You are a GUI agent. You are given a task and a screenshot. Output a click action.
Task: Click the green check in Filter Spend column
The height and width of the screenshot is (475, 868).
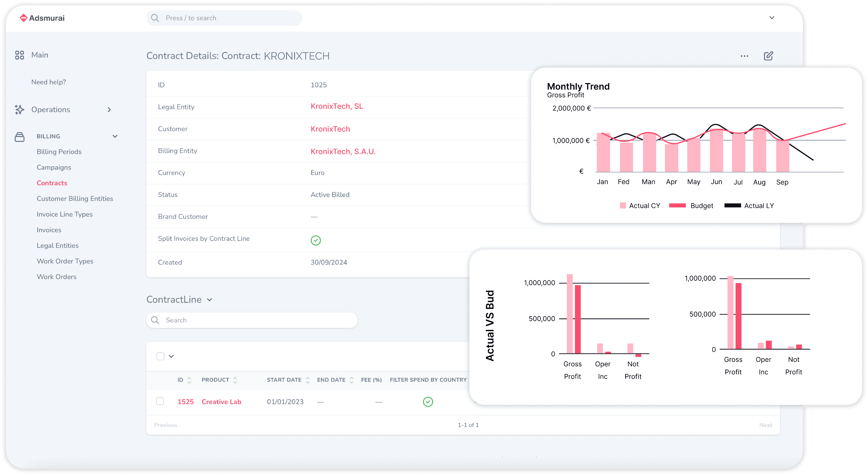tap(428, 401)
